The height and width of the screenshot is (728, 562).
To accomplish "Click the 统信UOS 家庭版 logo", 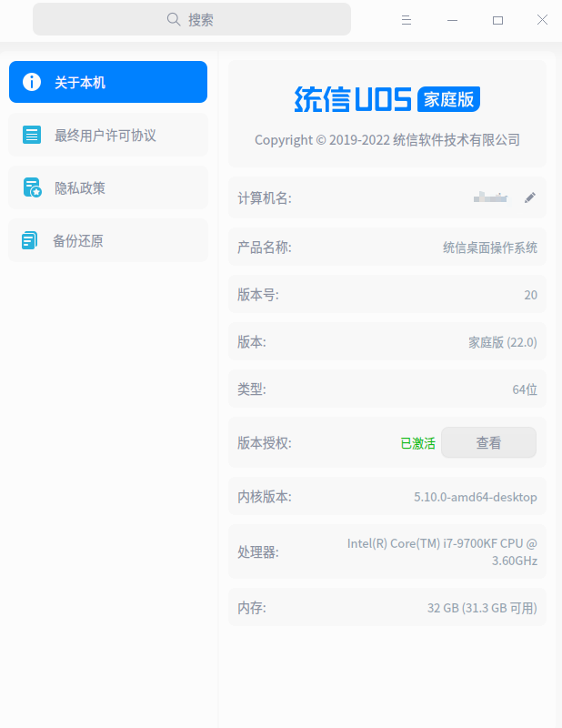I will (387, 99).
